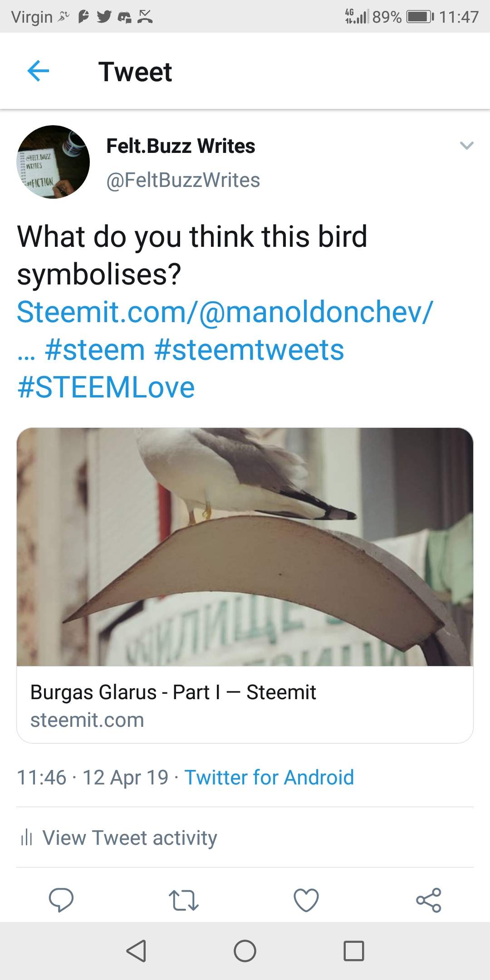Tap the Twitter bird status bar icon

(x=104, y=17)
